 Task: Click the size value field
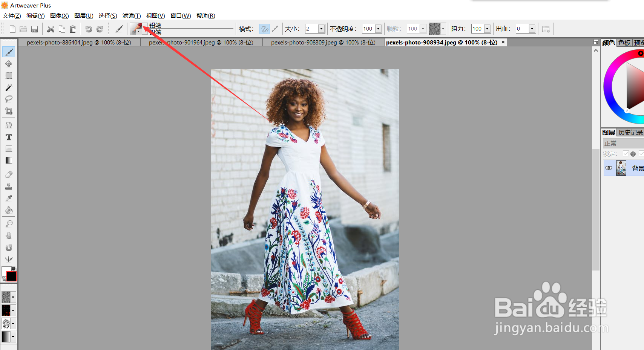(312, 29)
